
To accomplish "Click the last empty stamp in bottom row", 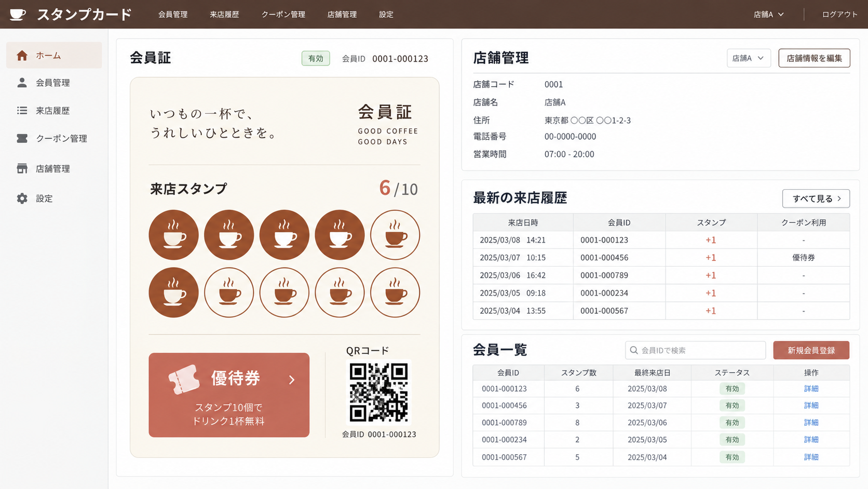I will click(395, 293).
